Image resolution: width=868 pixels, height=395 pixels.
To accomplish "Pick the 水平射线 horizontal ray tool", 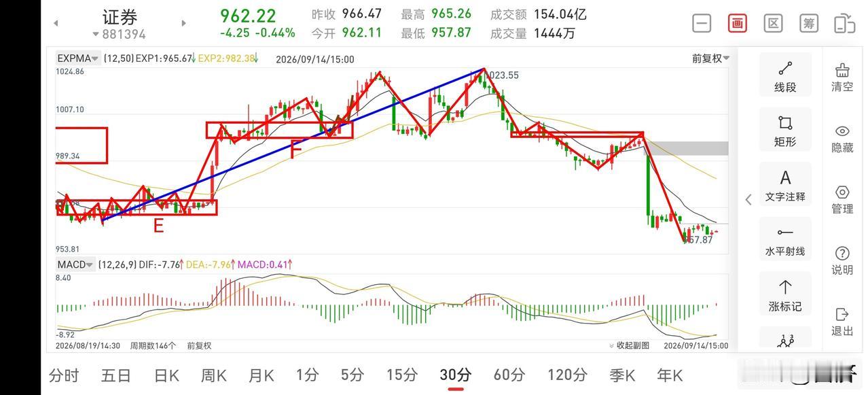I will [x=785, y=239].
